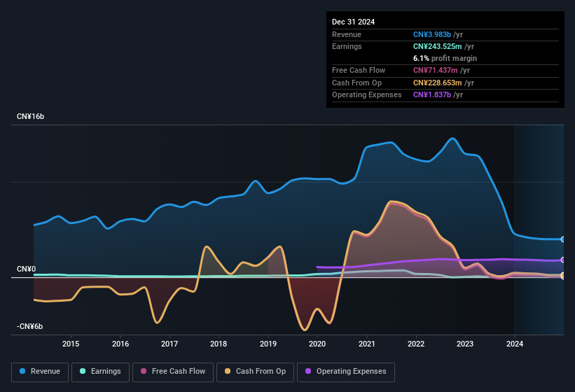
Task: Click the CN¥16b y-axis label
Action: 30,116
